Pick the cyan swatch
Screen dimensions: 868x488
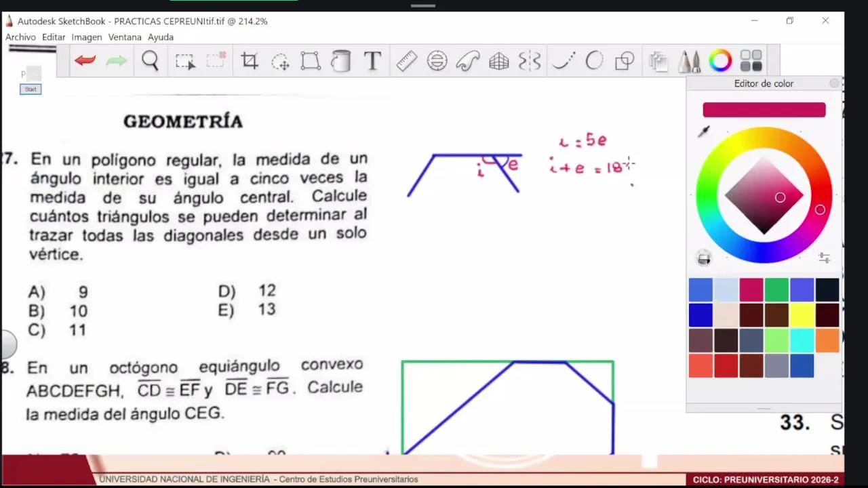click(x=802, y=340)
